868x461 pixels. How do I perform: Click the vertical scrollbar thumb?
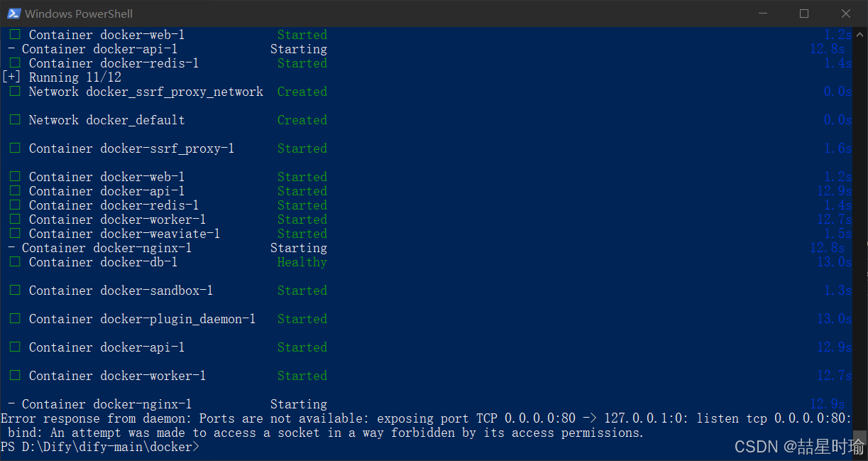click(x=862, y=436)
